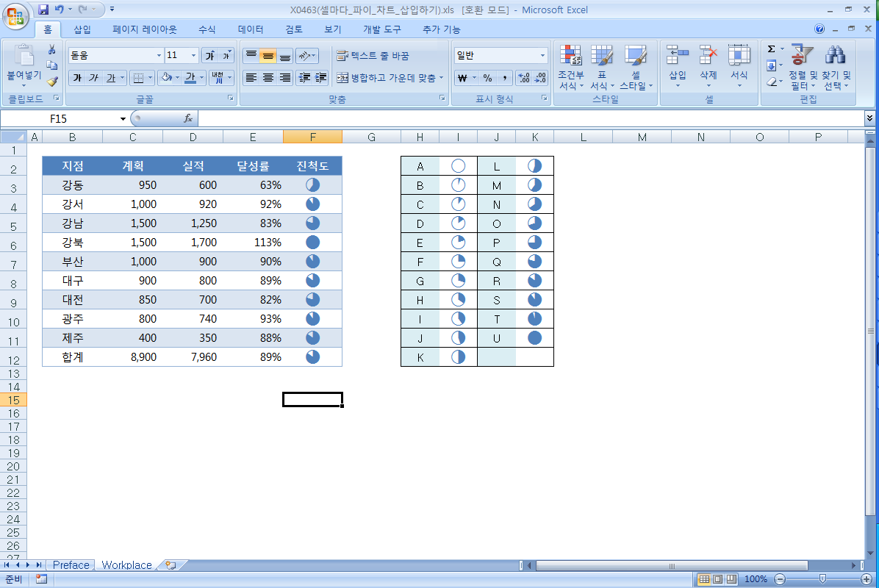879x588 pixels.
Task: Open the Name Box dropdown arrow
Action: [x=123, y=119]
